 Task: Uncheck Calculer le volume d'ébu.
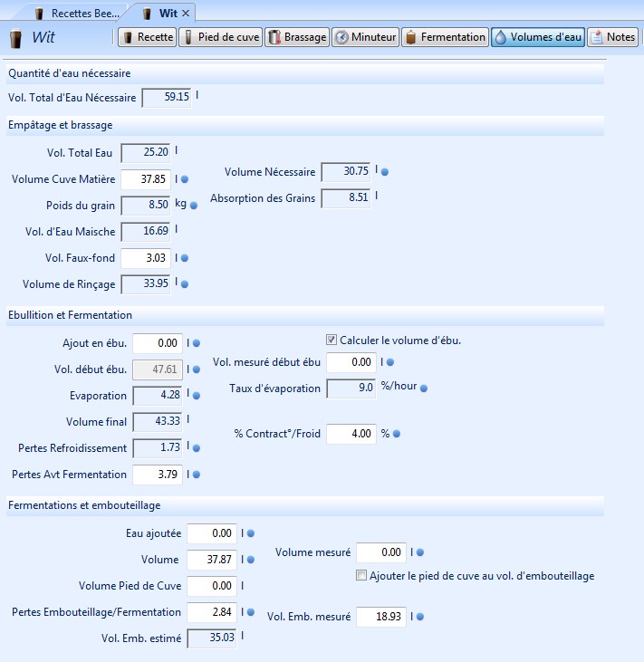pyautogui.click(x=332, y=341)
